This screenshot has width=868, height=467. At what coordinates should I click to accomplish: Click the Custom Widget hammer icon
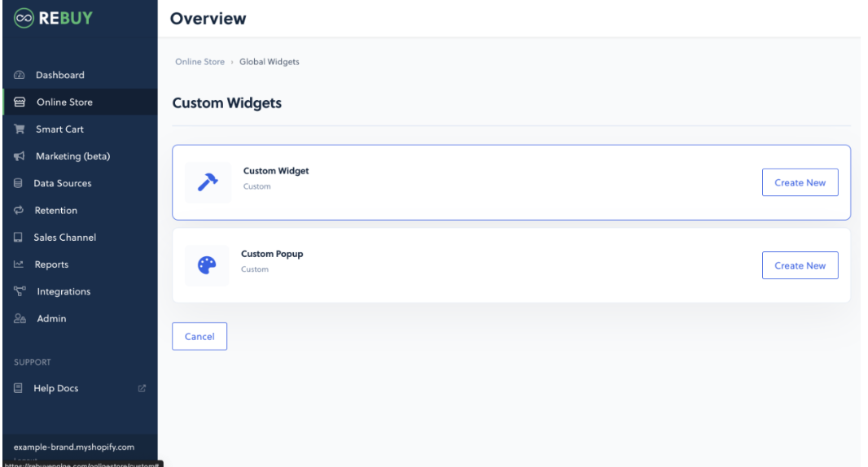click(207, 183)
